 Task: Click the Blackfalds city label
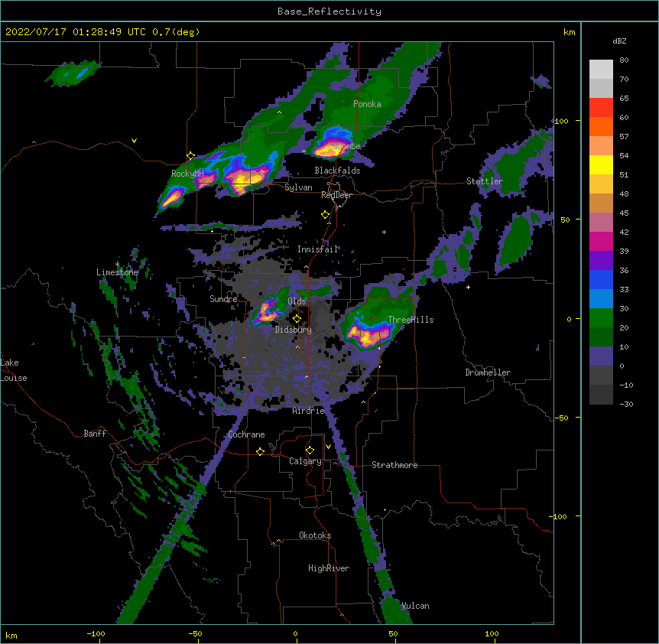(x=337, y=171)
